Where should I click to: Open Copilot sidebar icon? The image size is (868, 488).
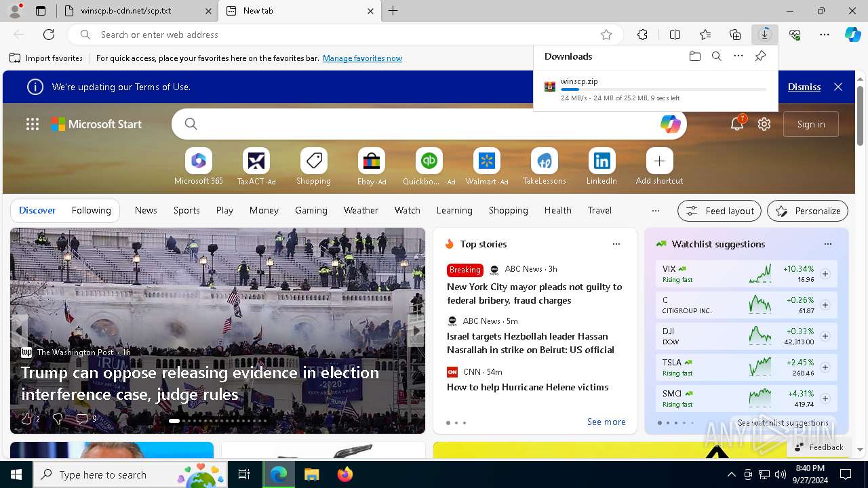click(x=852, y=35)
